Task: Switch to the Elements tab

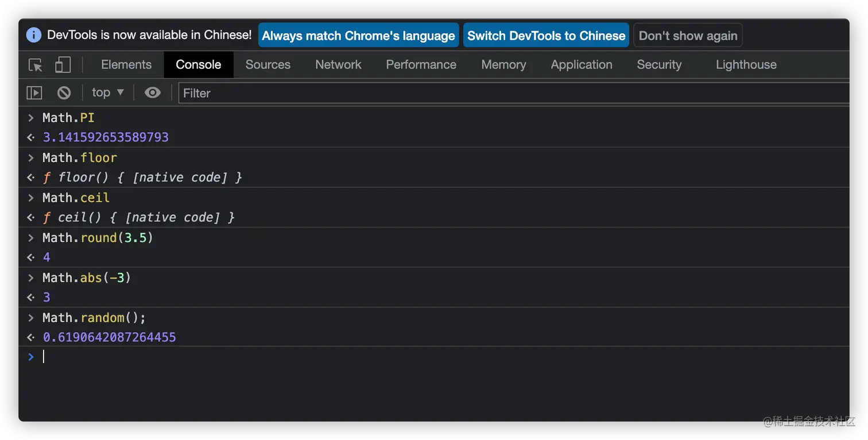Action: tap(126, 65)
